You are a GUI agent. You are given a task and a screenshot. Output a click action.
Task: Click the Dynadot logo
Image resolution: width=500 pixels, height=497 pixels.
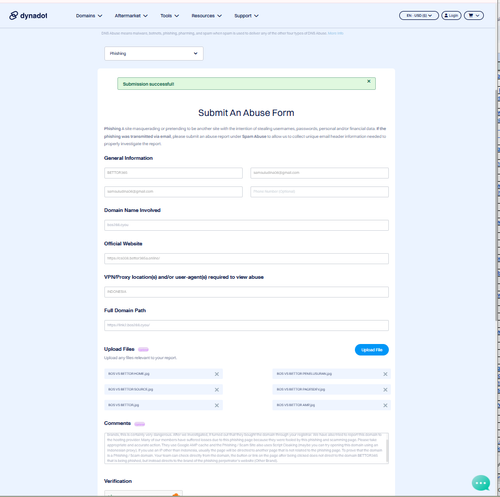point(28,15)
